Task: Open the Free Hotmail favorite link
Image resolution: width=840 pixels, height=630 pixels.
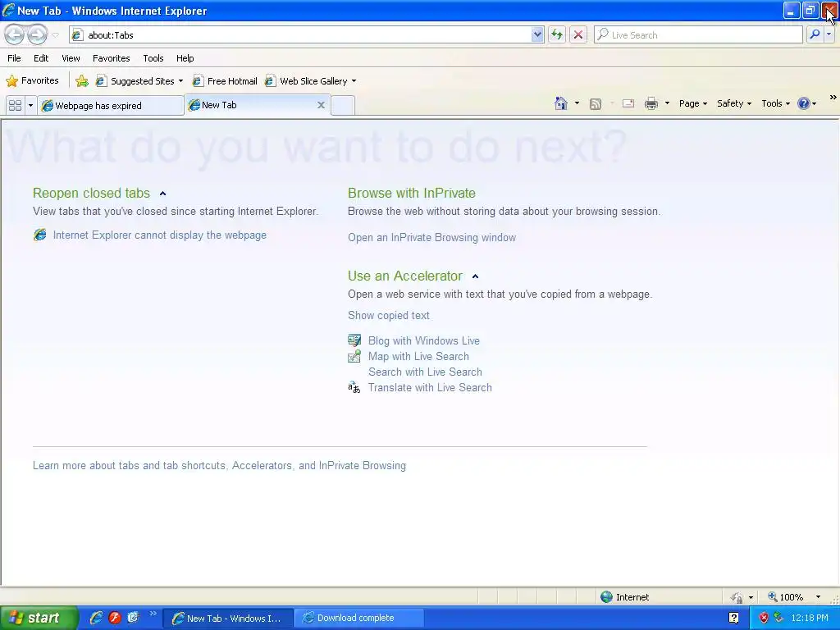Action: [225, 81]
